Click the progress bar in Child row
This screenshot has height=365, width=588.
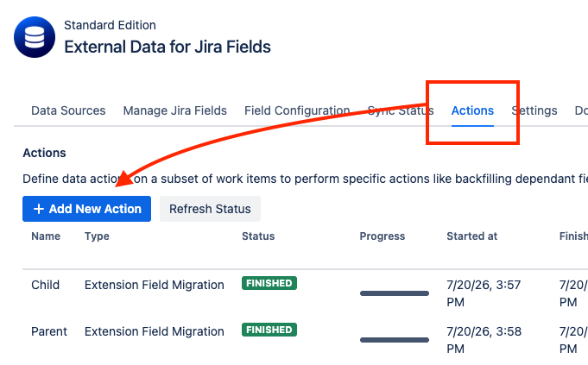[395, 293]
